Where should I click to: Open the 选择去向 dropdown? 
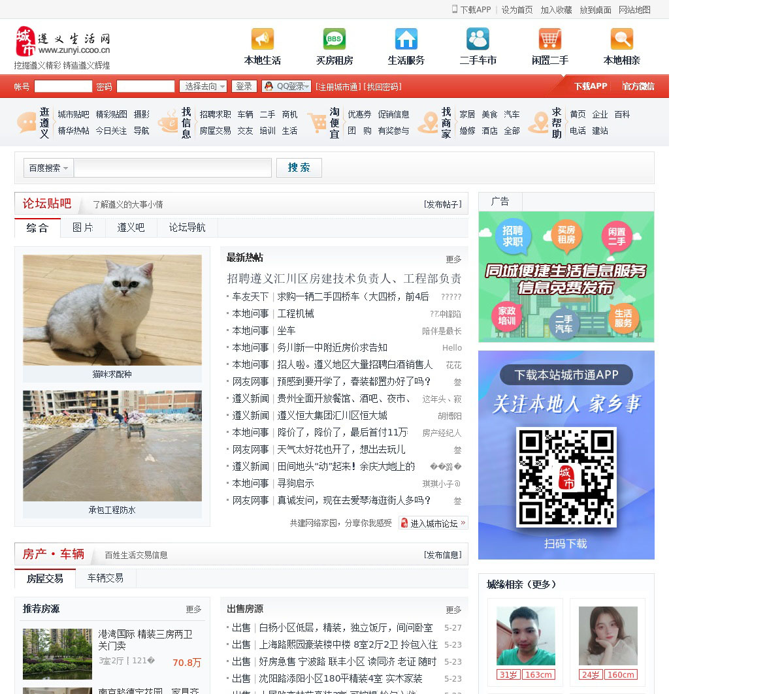pyautogui.click(x=203, y=86)
